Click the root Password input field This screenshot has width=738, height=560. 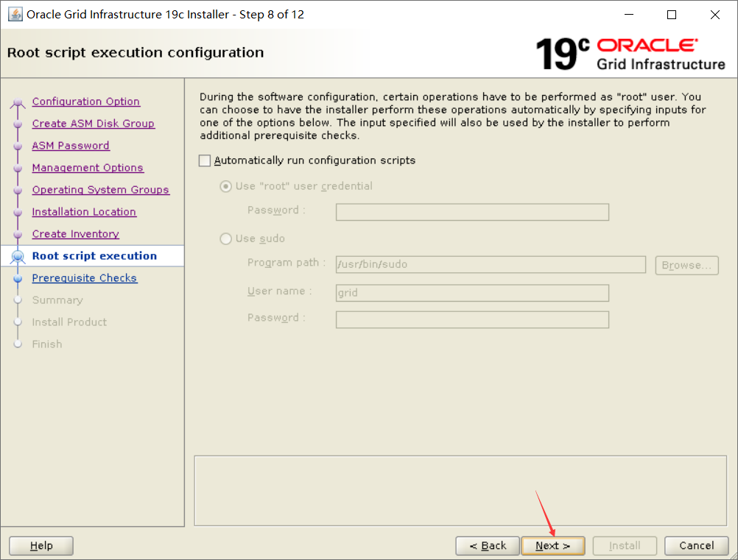[472, 212]
